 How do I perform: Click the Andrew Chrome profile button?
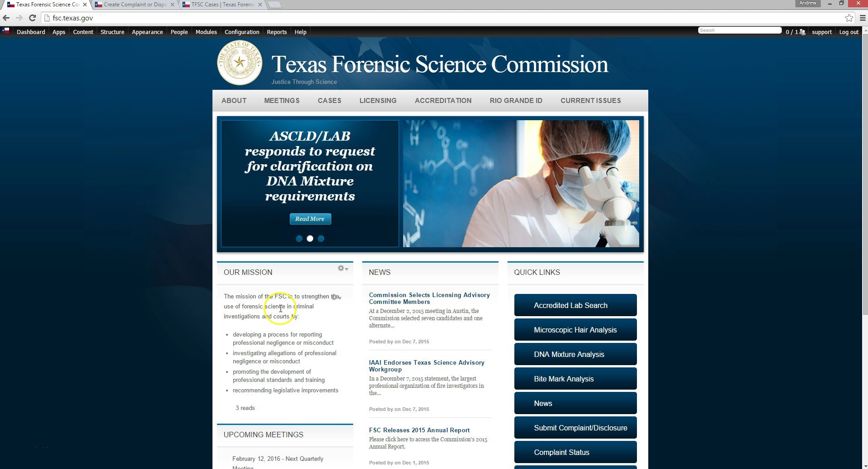click(808, 3)
